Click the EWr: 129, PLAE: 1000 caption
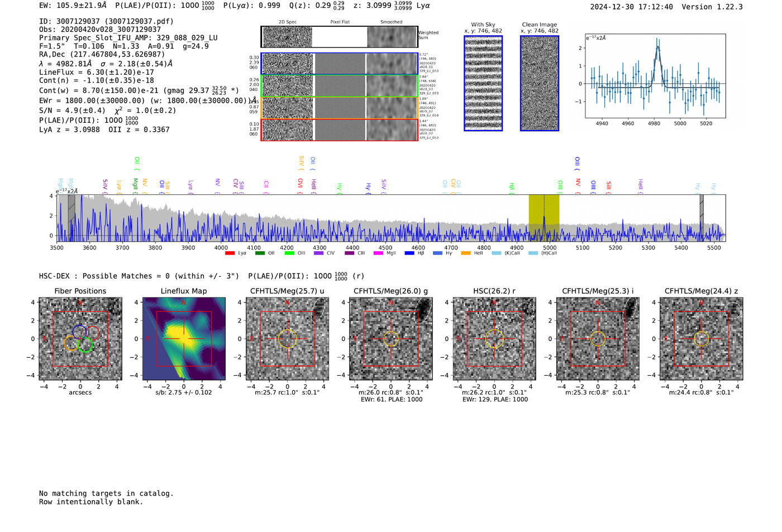The height and width of the screenshot is (532, 782). tap(495, 399)
